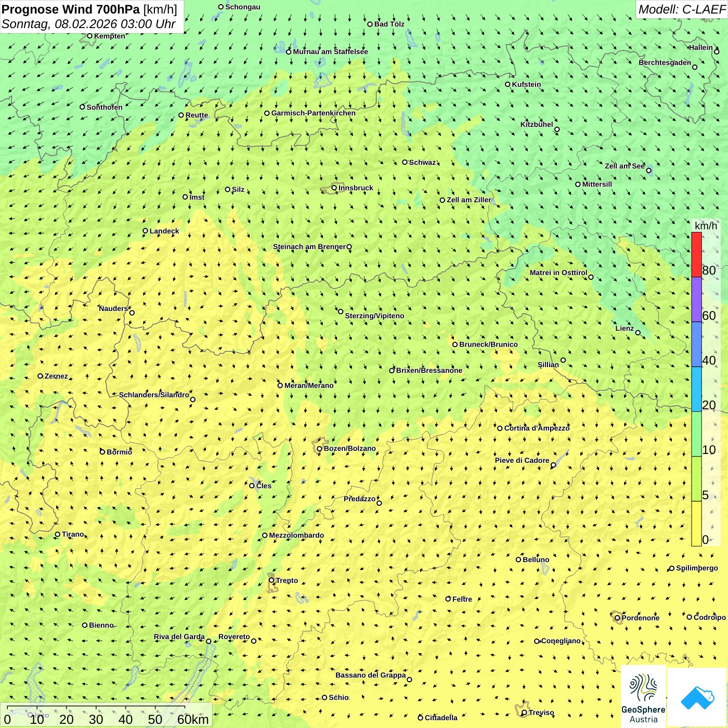
Task: Click the Innsbruck city marker
Action: (334, 188)
